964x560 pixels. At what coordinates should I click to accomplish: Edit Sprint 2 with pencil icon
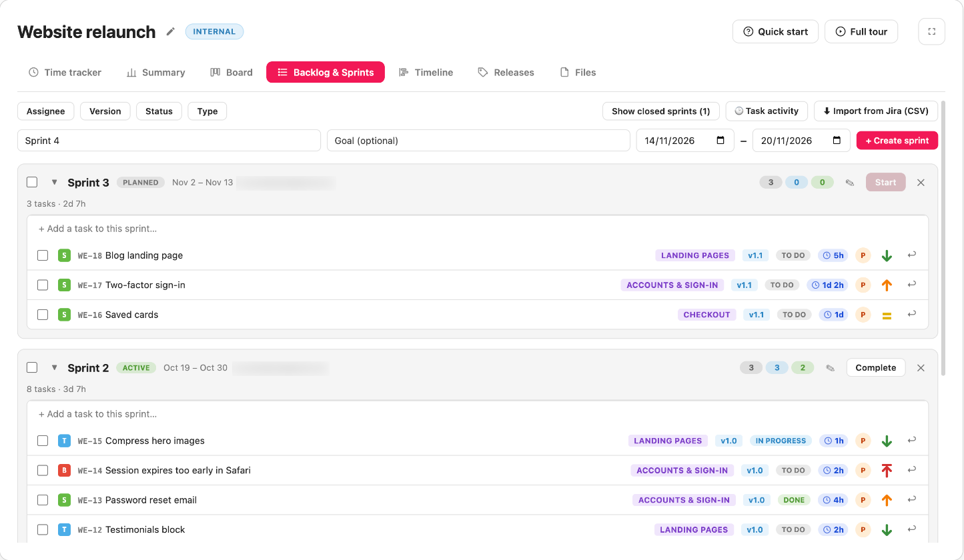[830, 368]
